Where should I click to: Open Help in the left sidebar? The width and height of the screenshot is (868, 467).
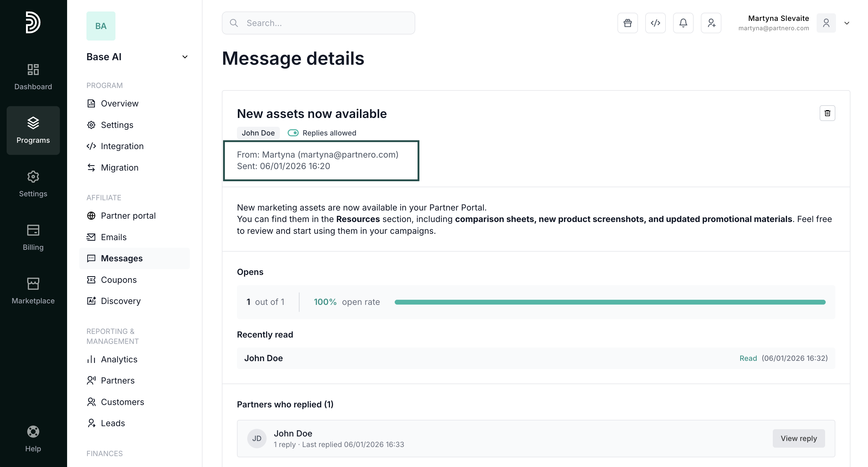[x=33, y=439]
